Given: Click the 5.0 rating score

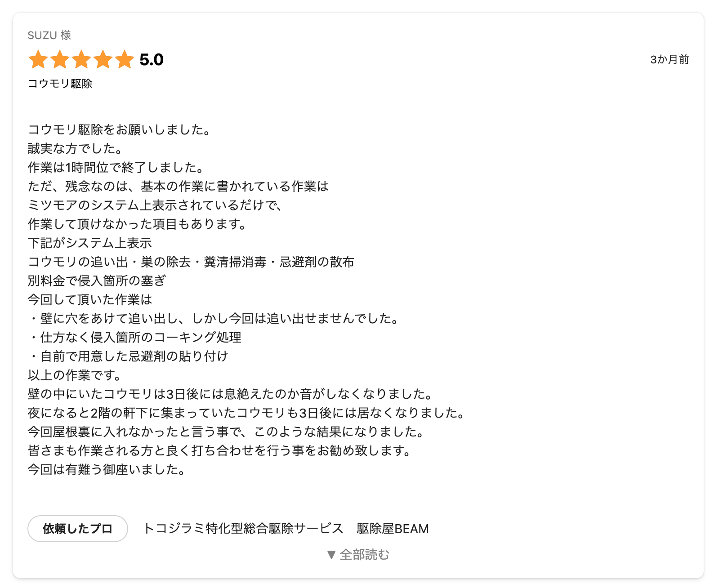Looking at the screenshot, I should [152, 60].
